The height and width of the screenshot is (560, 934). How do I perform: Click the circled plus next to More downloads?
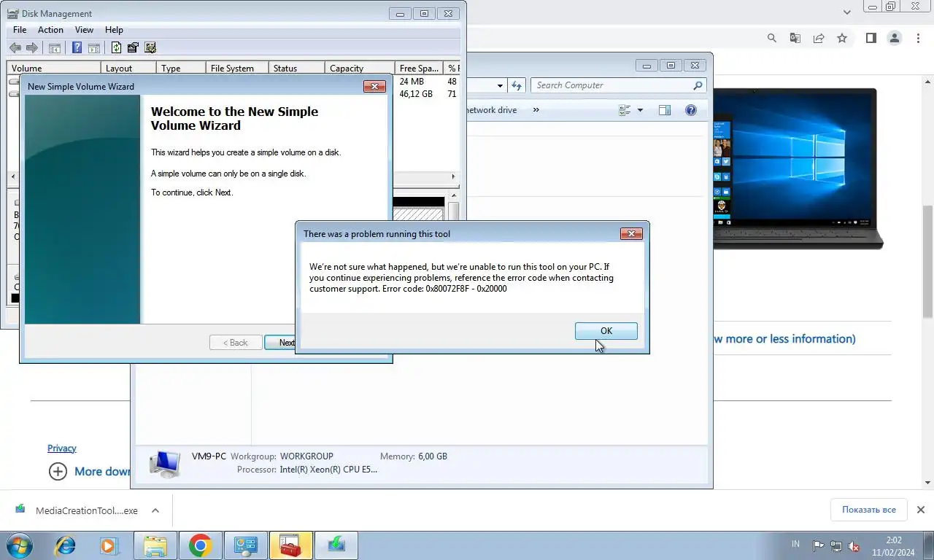click(x=58, y=471)
